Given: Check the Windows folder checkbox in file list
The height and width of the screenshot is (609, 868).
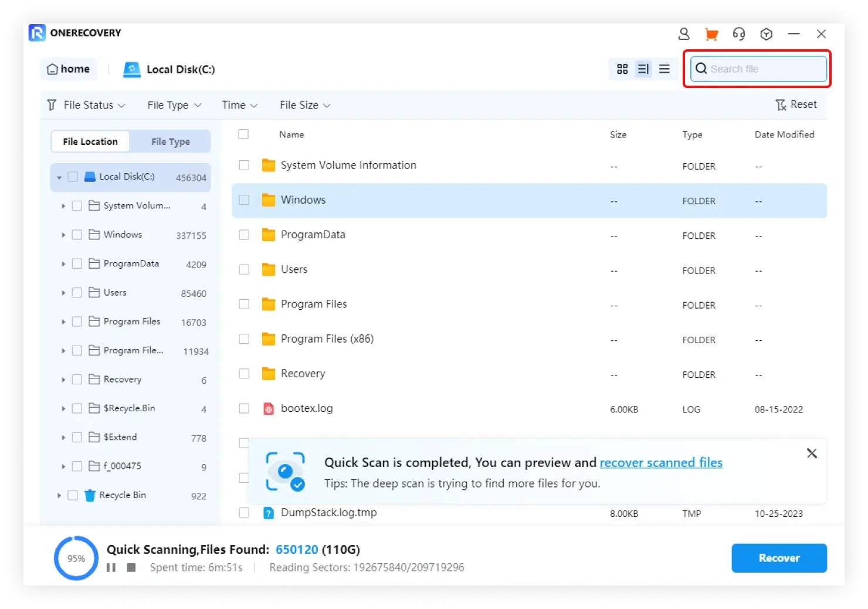Looking at the screenshot, I should tap(244, 200).
